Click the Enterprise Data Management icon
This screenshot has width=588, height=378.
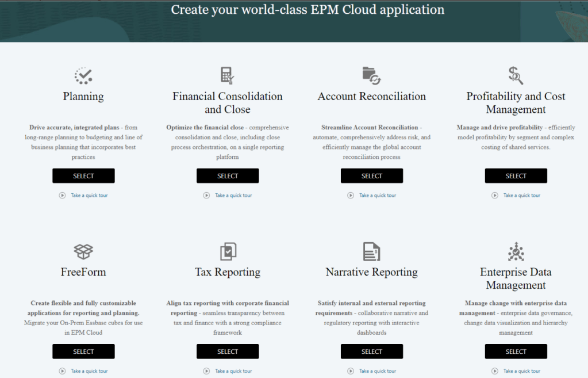pyautogui.click(x=516, y=251)
